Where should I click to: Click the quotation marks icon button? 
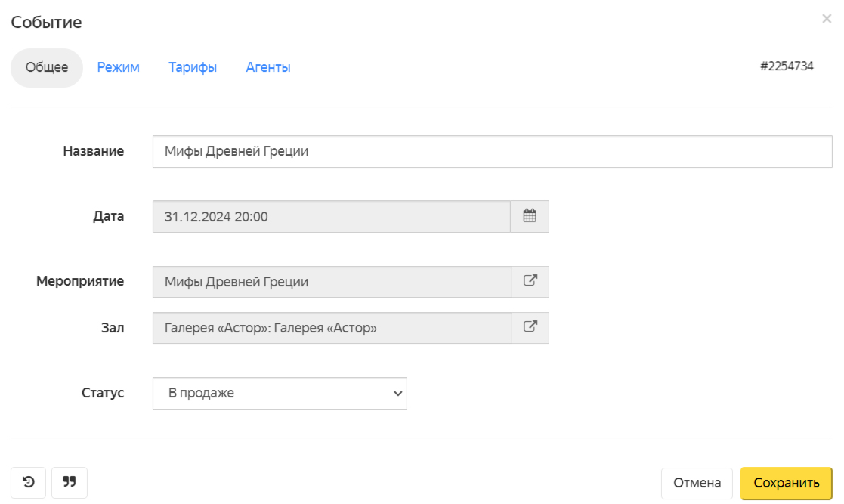pyautogui.click(x=70, y=482)
